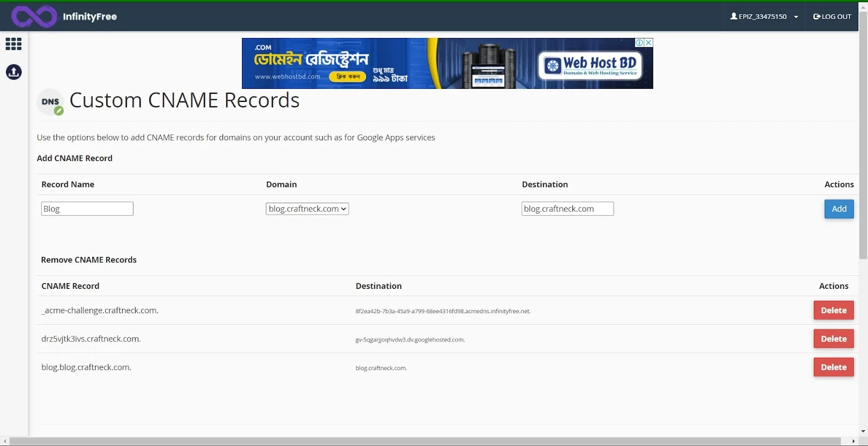Click the Remove CNAME Records heading
868x446 pixels.
[89, 260]
